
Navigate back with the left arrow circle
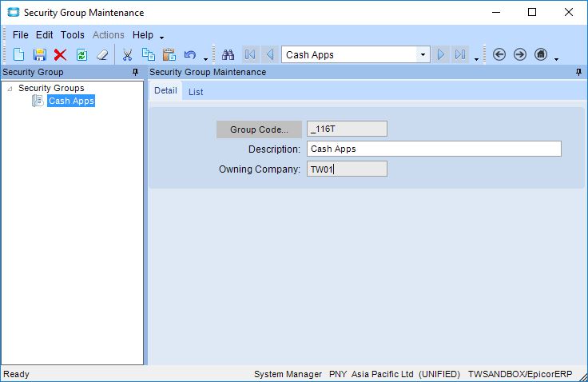[499, 55]
